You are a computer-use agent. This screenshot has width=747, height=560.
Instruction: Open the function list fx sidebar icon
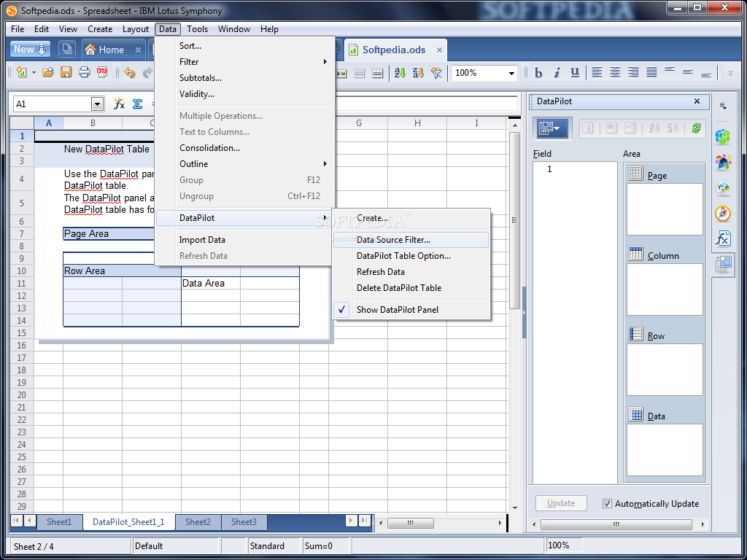pos(723,238)
